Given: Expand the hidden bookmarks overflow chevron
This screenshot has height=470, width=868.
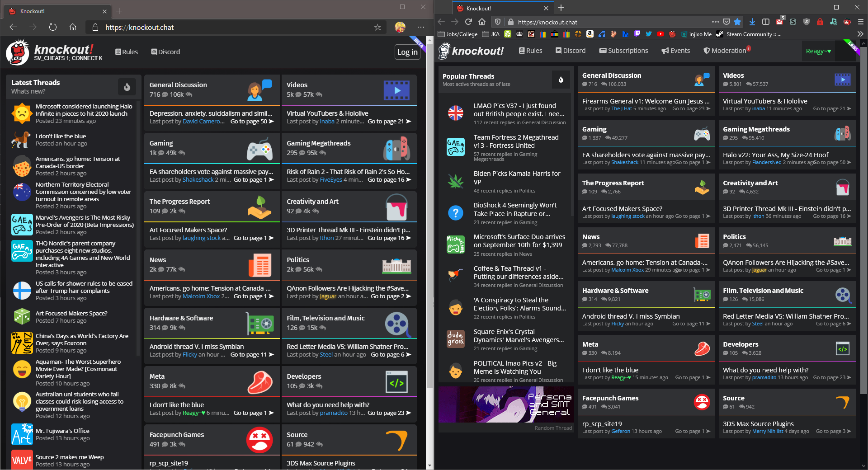Looking at the screenshot, I should pyautogui.click(x=860, y=34).
